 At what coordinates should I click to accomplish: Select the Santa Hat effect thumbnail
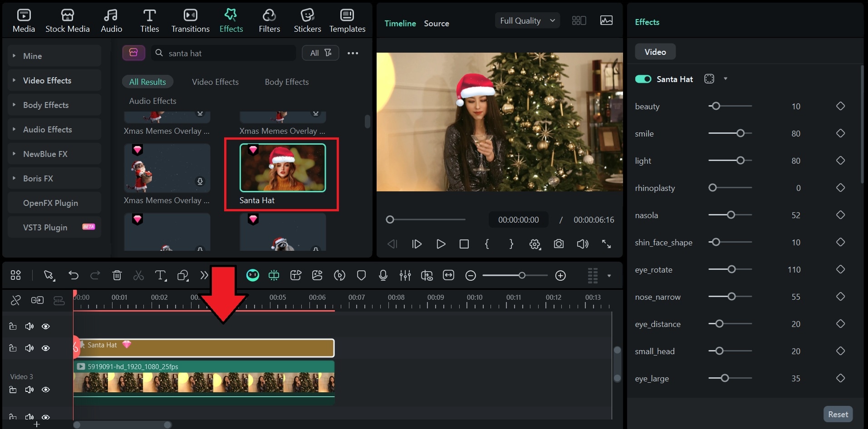[281, 167]
